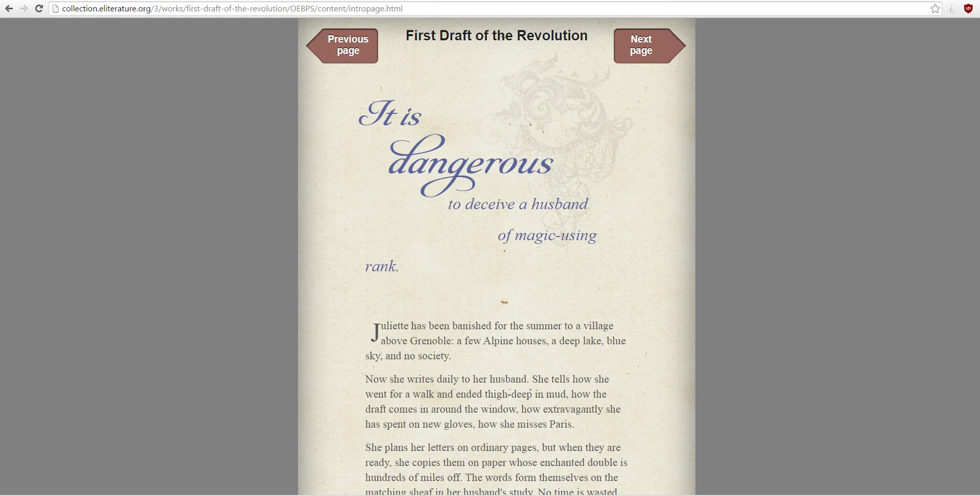This screenshot has width=980, height=496.
Task: Click the phrase 'to deceive a husband'
Action: (x=518, y=204)
